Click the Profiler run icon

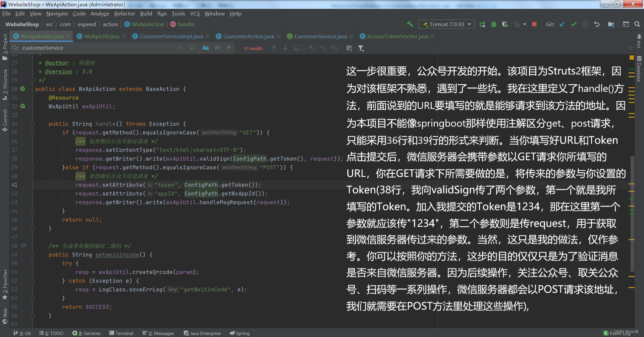pyautogui.click(x=517, y=24)
